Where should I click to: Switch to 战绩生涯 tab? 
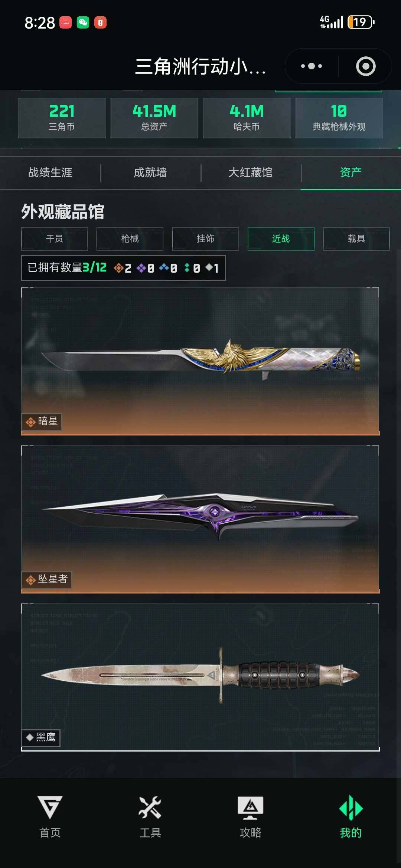50,172
